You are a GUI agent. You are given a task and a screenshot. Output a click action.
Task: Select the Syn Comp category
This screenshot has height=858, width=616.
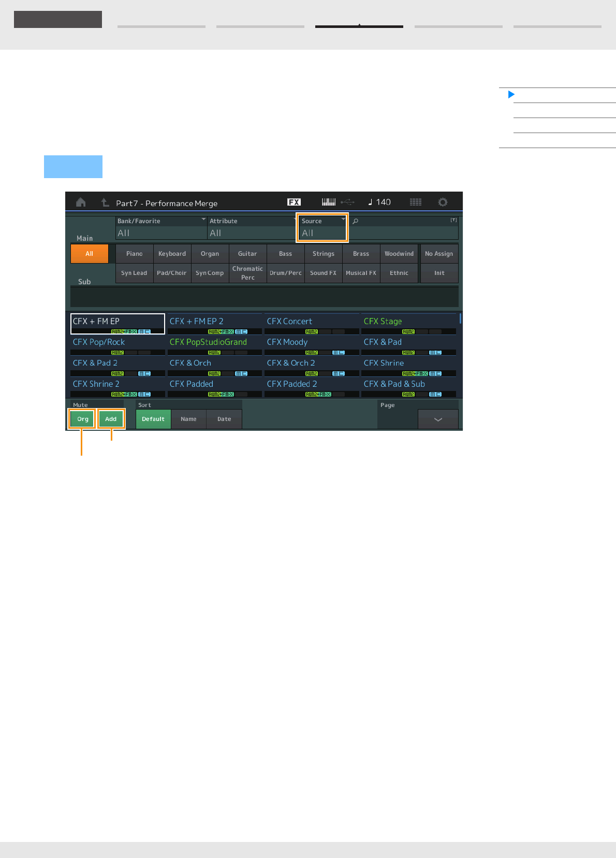tap(210, 273)
